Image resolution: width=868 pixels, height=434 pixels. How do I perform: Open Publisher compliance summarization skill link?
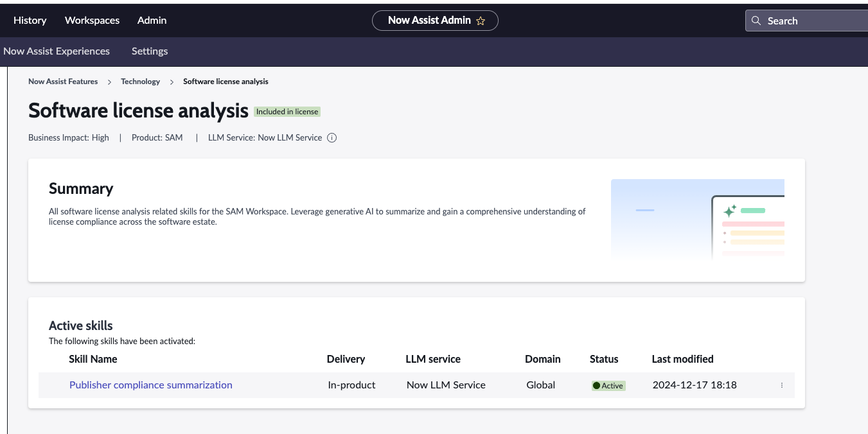tap(151, 385)
